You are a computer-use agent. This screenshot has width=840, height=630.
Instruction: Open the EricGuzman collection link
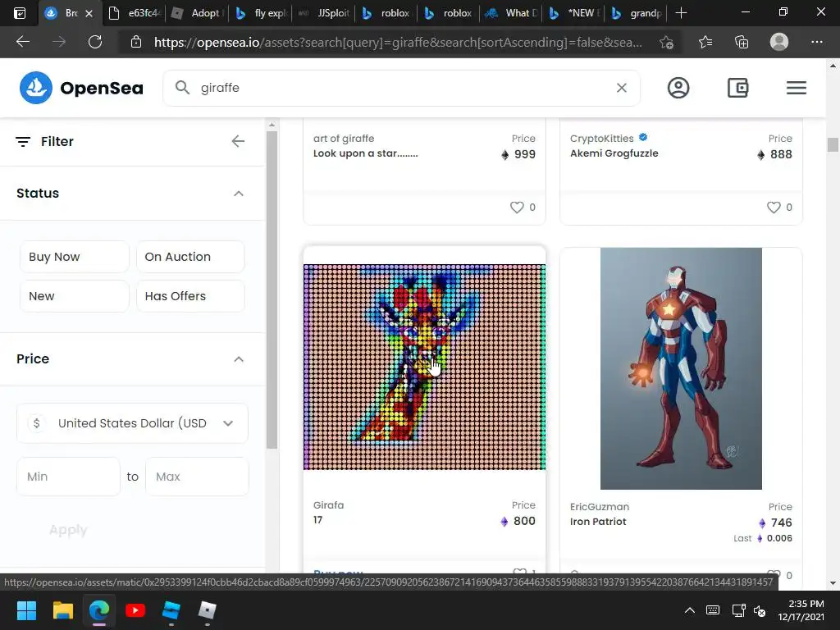600,507
